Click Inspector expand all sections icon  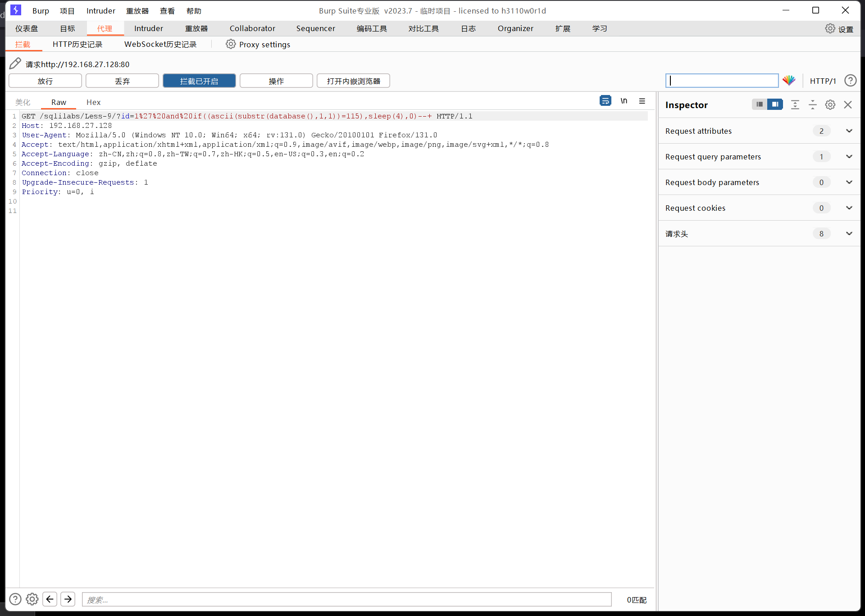pyautogui.click(x=795, y=104)
